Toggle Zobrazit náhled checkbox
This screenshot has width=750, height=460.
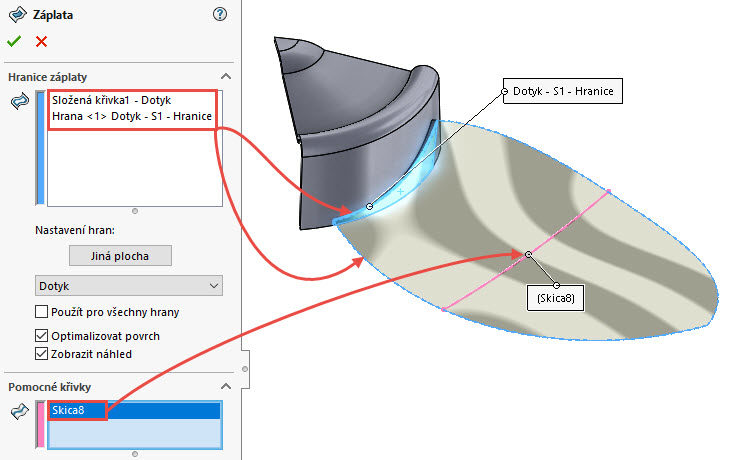coord(41,354)
